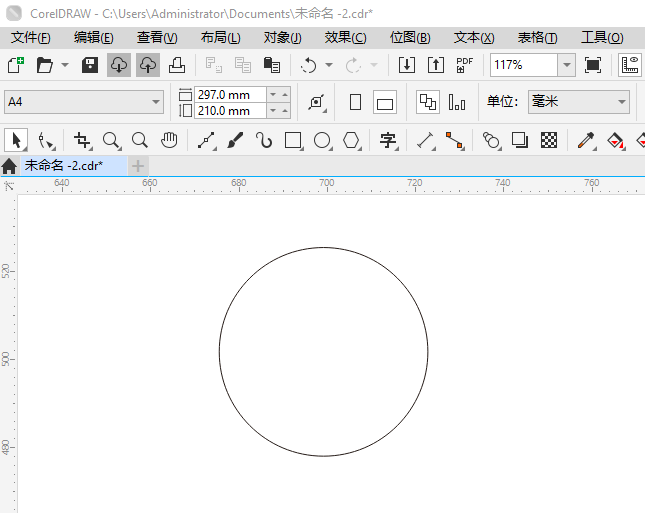
Task: Click the Publish to PDF icon
Action: [465, 65]
